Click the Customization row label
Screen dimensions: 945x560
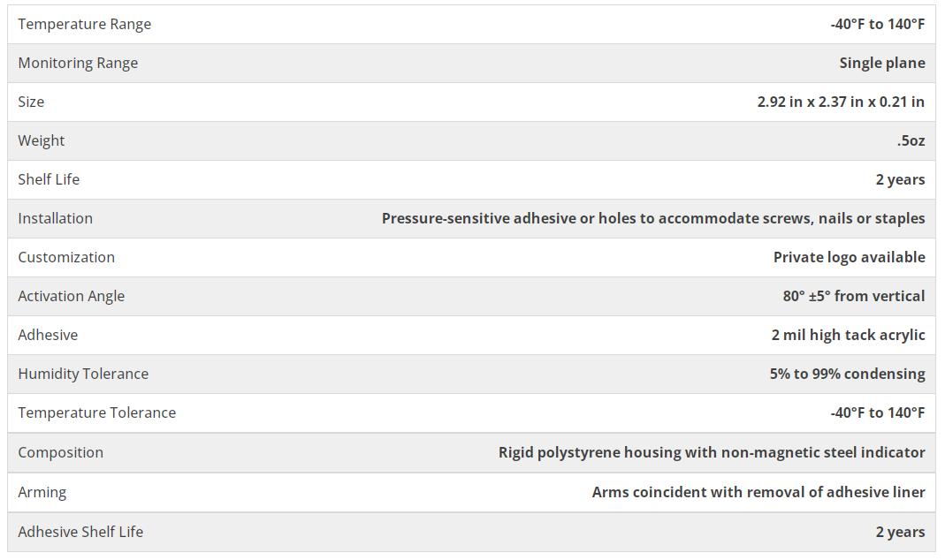66,257
